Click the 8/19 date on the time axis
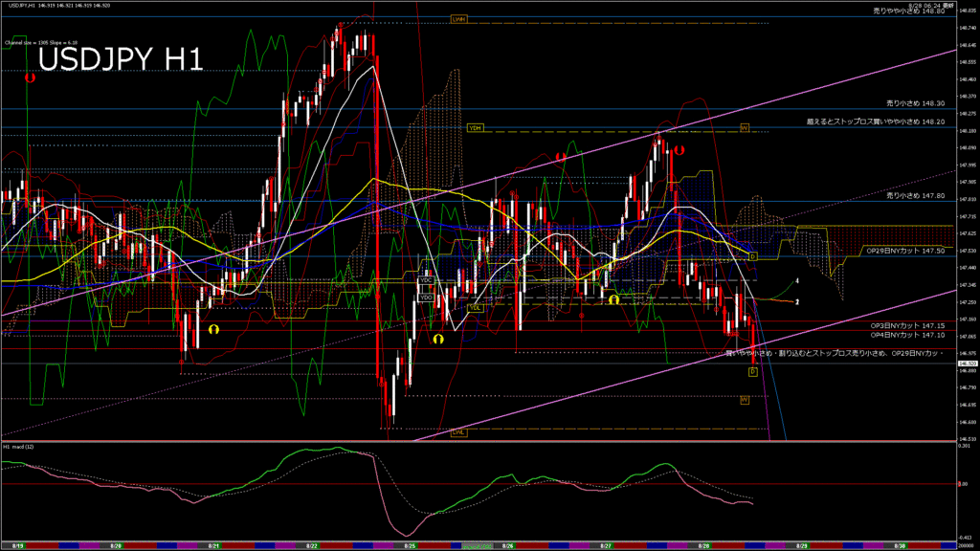980x551 pixels. tap(17, 546)
